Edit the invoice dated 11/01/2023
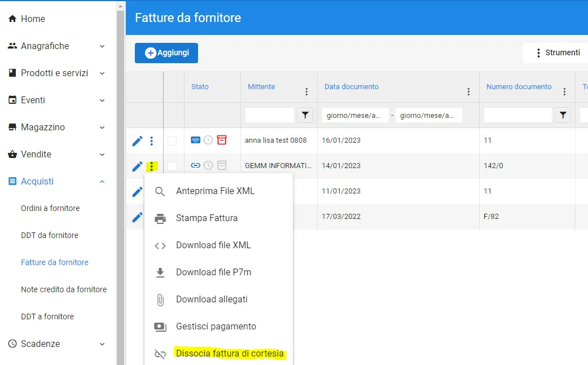This screenshot has width=588, height=365. tap(137, 192)
